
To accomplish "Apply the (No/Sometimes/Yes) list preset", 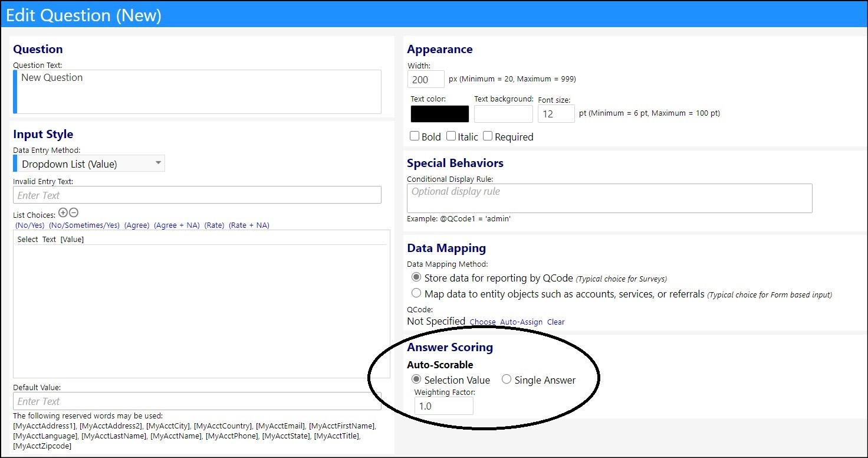I will [84, 225].
